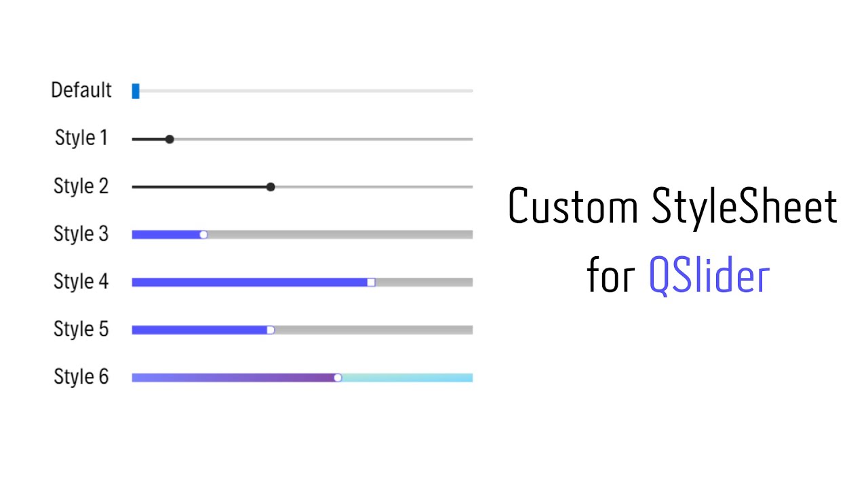
Task: Click the Style 2 label
Action: click(81, 186)
